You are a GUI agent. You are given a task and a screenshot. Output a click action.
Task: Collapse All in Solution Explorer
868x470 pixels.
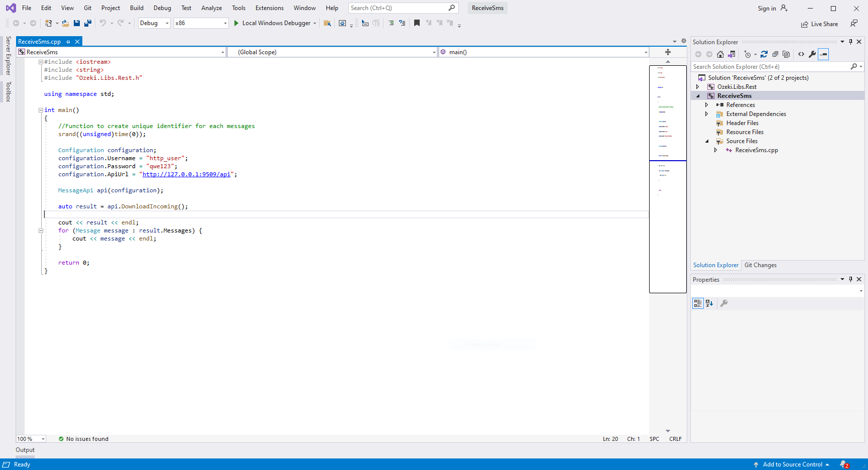[775, 54]
